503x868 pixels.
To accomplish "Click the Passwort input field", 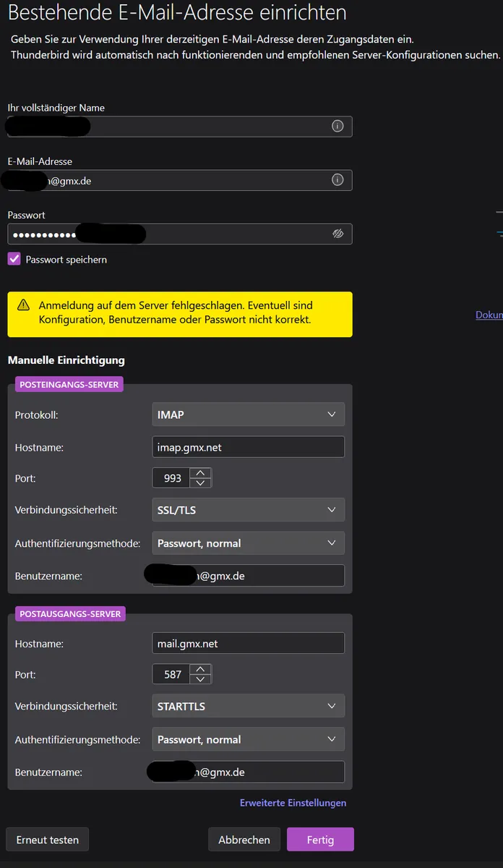I will [180, 234].
